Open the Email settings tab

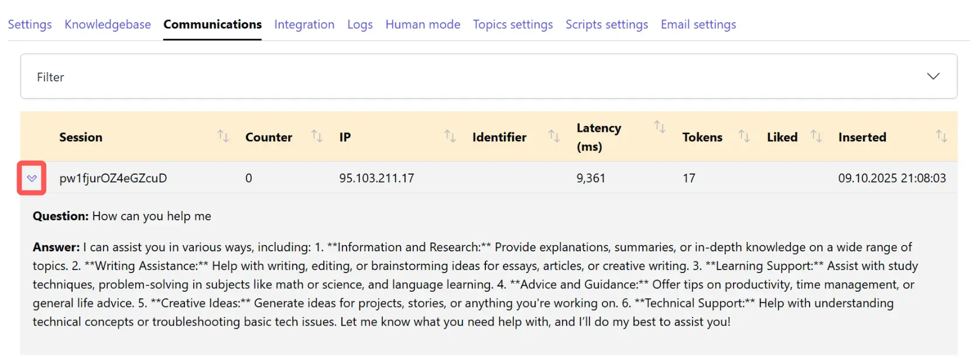click(x=698, y=25)
